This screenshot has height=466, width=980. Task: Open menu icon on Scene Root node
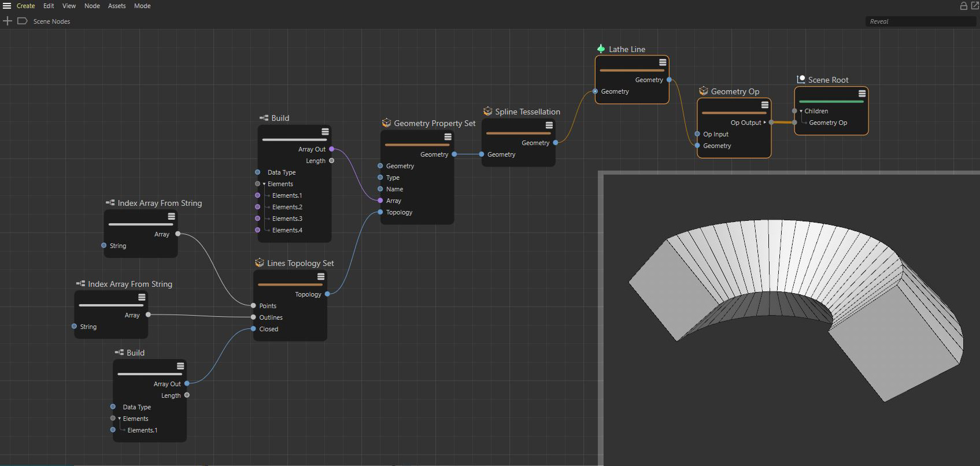coord(861,93)
